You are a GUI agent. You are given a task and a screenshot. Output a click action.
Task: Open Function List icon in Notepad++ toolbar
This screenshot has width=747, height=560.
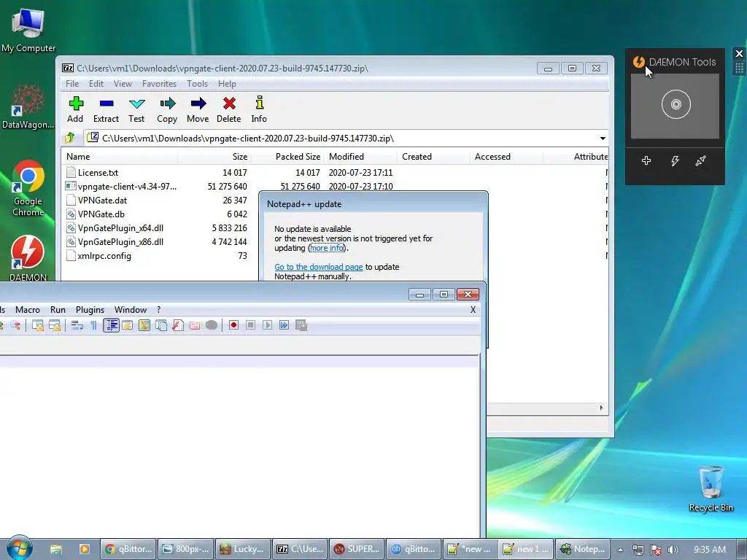[178, 325]
